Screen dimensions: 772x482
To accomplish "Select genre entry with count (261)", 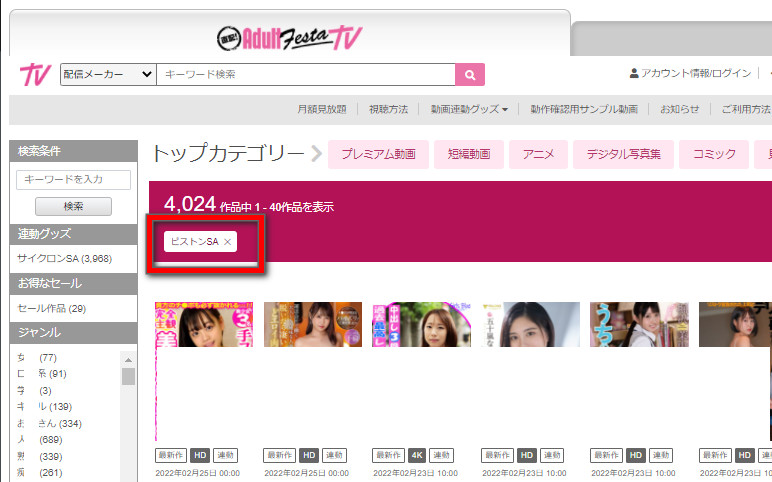I will coord(40,473).
